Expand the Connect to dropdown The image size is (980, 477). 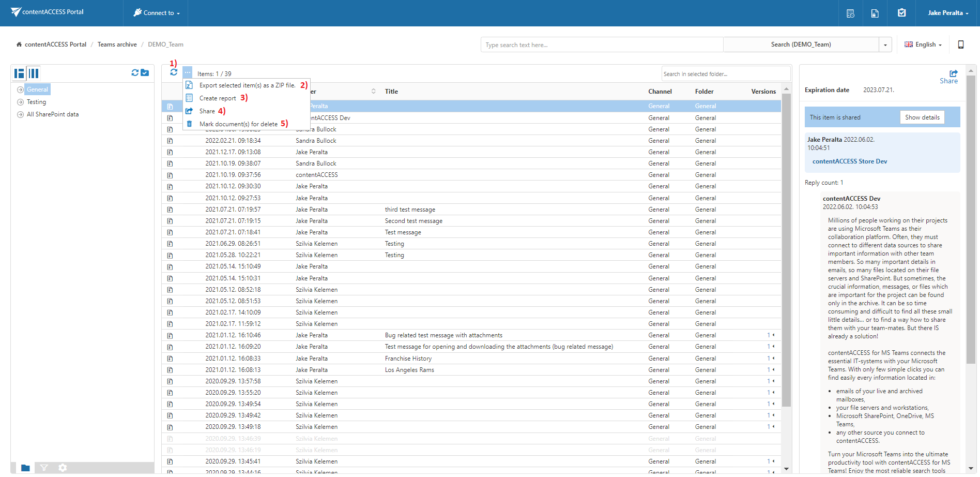157,13
